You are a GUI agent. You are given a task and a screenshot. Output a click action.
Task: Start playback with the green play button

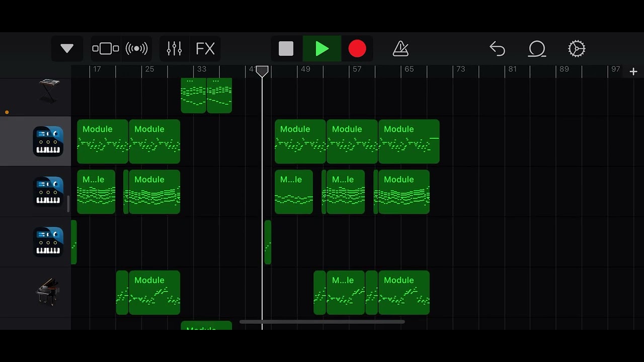[322, 49]
